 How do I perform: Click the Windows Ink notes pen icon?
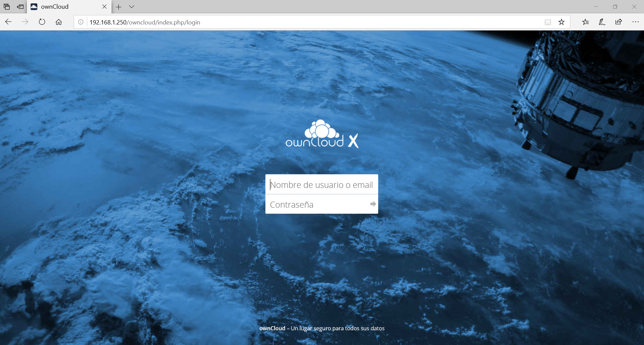click(602, 22)
